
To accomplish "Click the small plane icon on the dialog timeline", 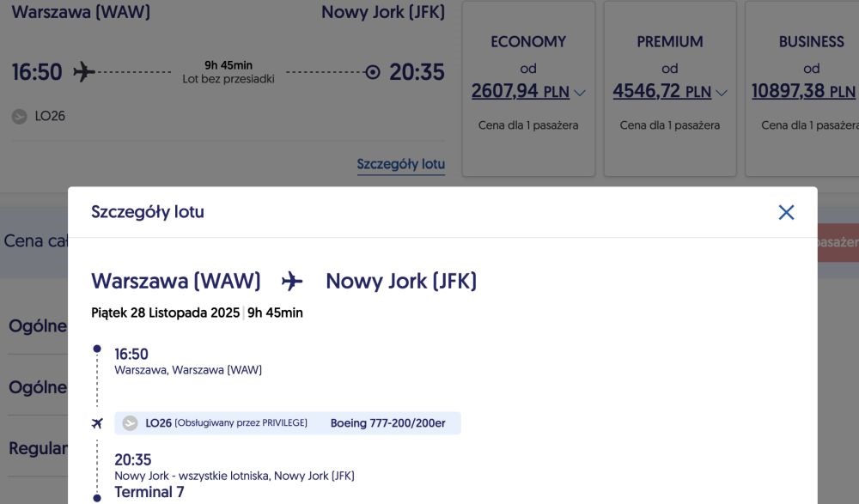I will 97,423.
